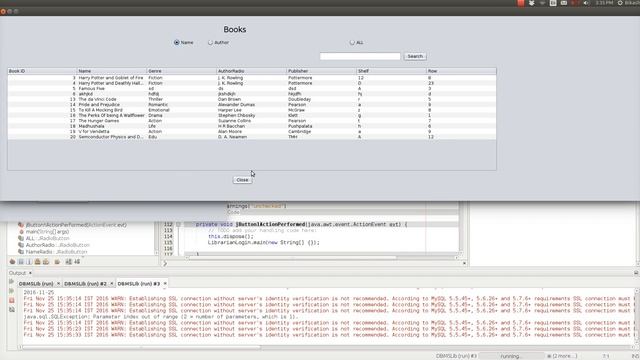Toggle show inner classes navigator filter
Image resolution: width=640 pixels, height=360 pixels.
(57, 262)
